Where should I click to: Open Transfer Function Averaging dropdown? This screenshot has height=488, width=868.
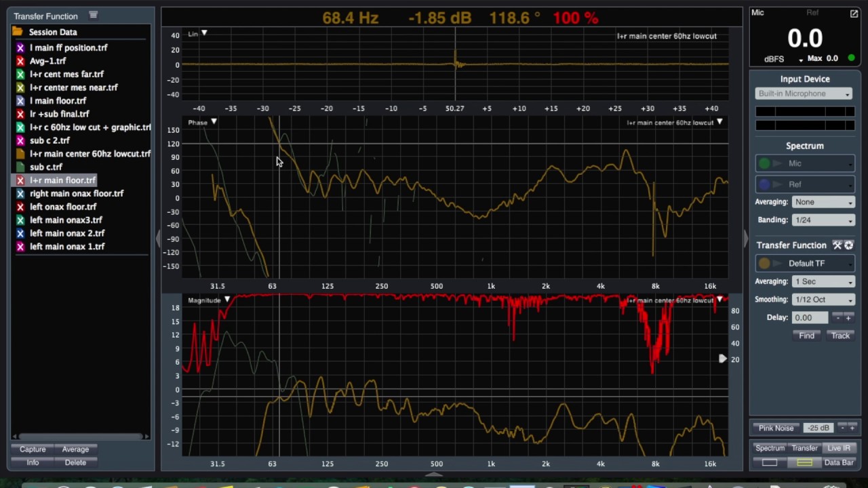tap(823, 281)
